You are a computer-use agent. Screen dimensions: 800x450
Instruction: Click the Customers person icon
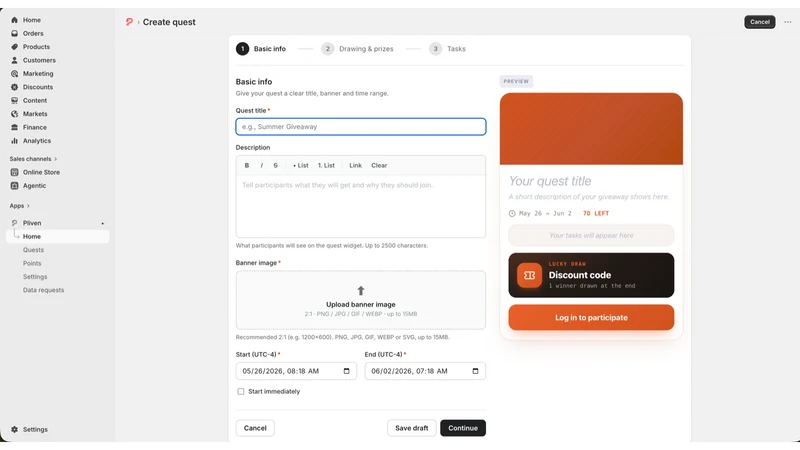[x=14, y=60]
